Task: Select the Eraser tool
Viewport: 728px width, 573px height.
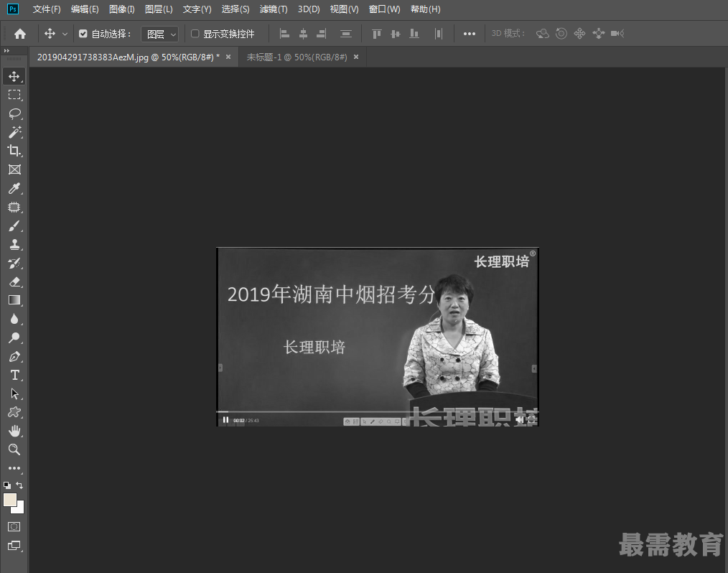Action: 14,282
